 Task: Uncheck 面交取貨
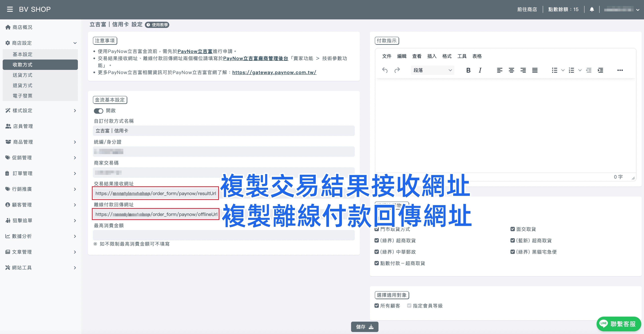click(512, 229)
